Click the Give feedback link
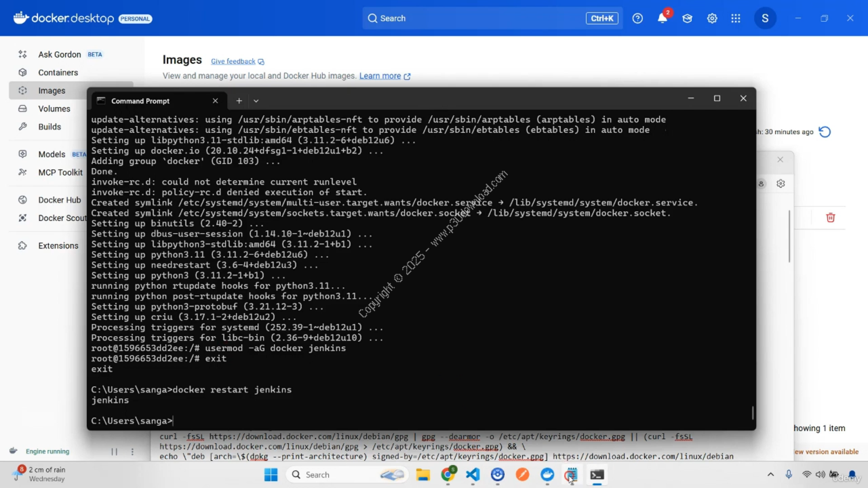Viewport: 868px width, 488px height. [233, 62]
